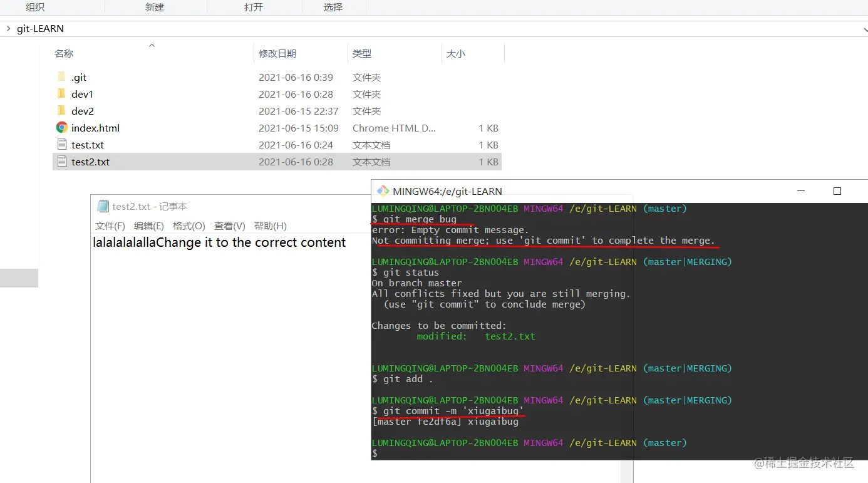The width and height of the screenshot is (868, 483).
Task: Expand the chevron before git-LEARN breadcrumb
Action: tap(8, 28)
